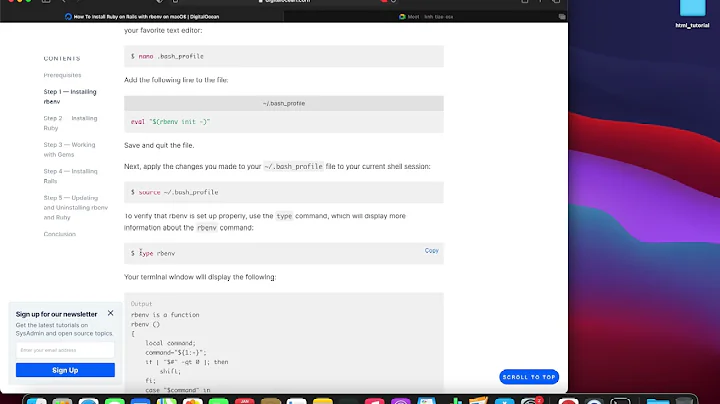720x404 pixels.
Task: Click the blue Sign Up button
Action: [x=65, y=370]
